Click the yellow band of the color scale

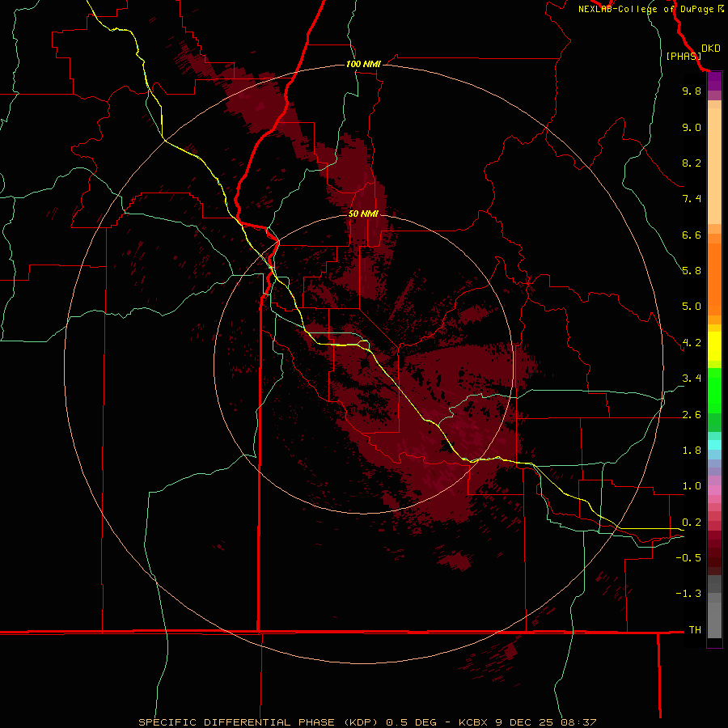pos(714,346)
